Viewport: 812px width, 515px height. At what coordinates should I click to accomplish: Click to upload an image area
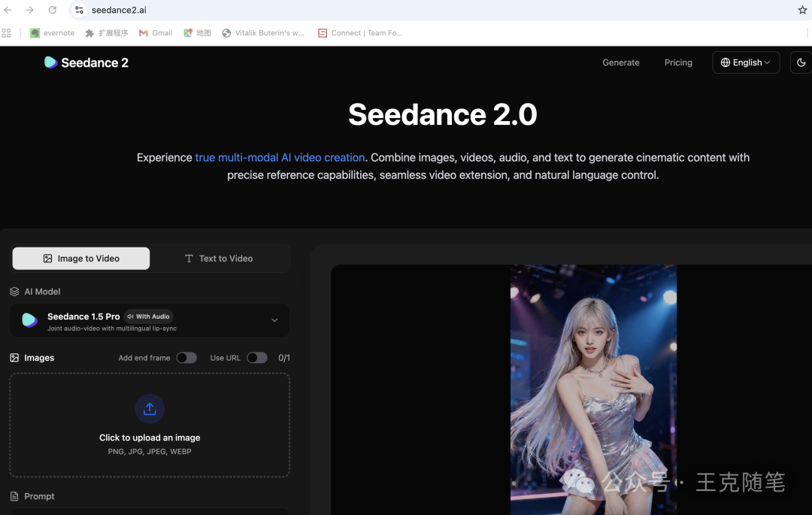point(150,425)
